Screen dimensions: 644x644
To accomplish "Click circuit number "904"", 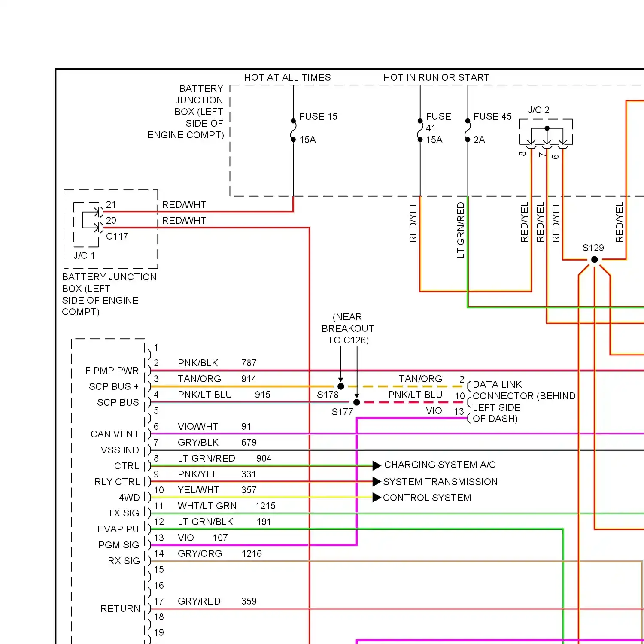I will tap(264, 458).
